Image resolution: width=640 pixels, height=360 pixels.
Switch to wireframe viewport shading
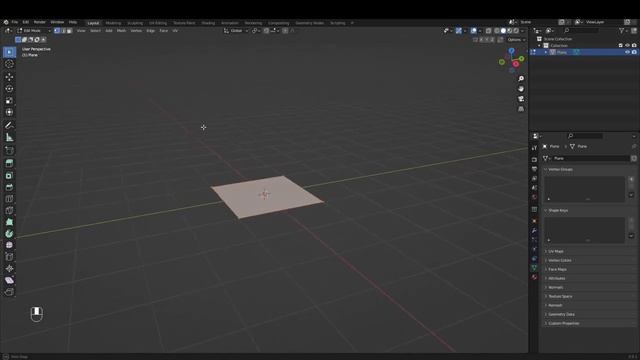(497, 31)
